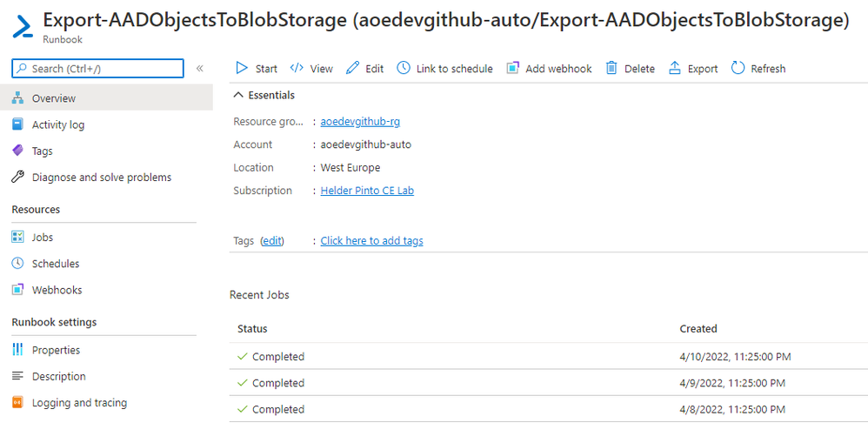Open Diagnose and solve problems
This screenshot has width=868, height=423.
pyautogui.click(x=102, y=178)
